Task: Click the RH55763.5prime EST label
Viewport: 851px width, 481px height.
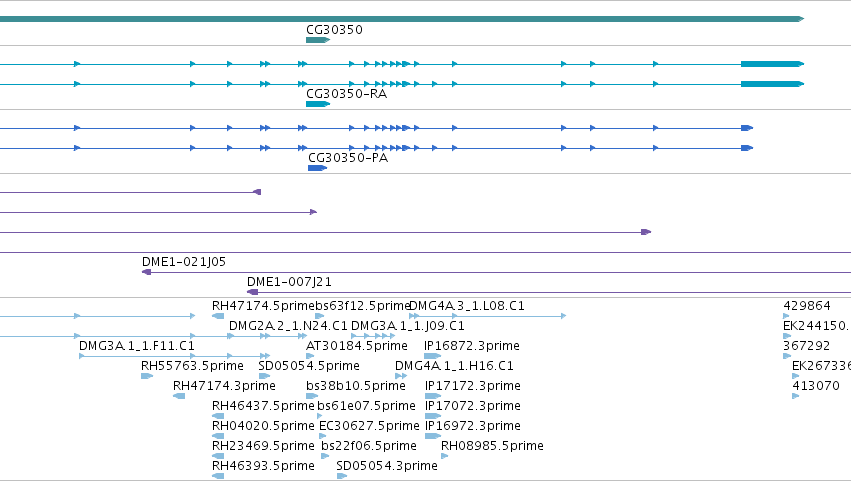Action: tap(192, 366)
